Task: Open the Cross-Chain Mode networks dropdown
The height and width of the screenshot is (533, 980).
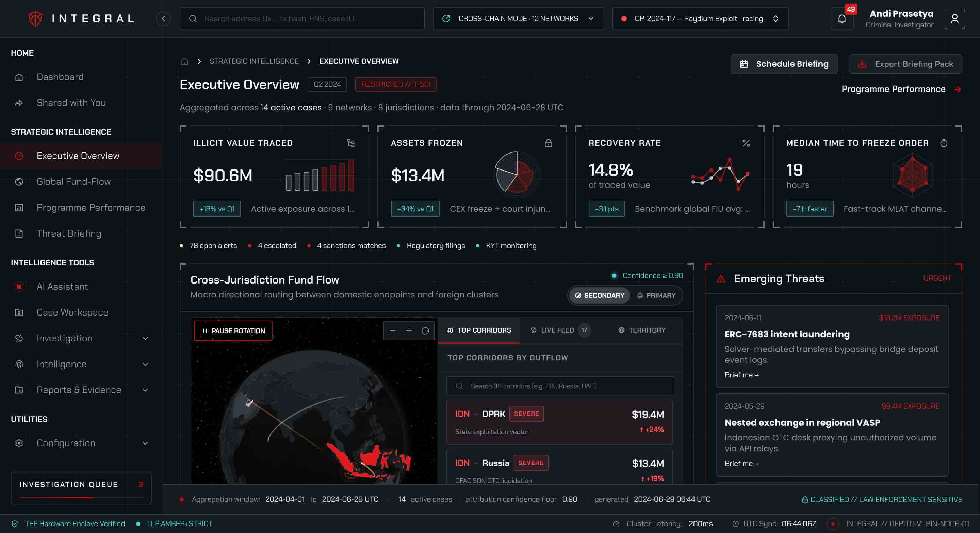Action: click(518, 19)
